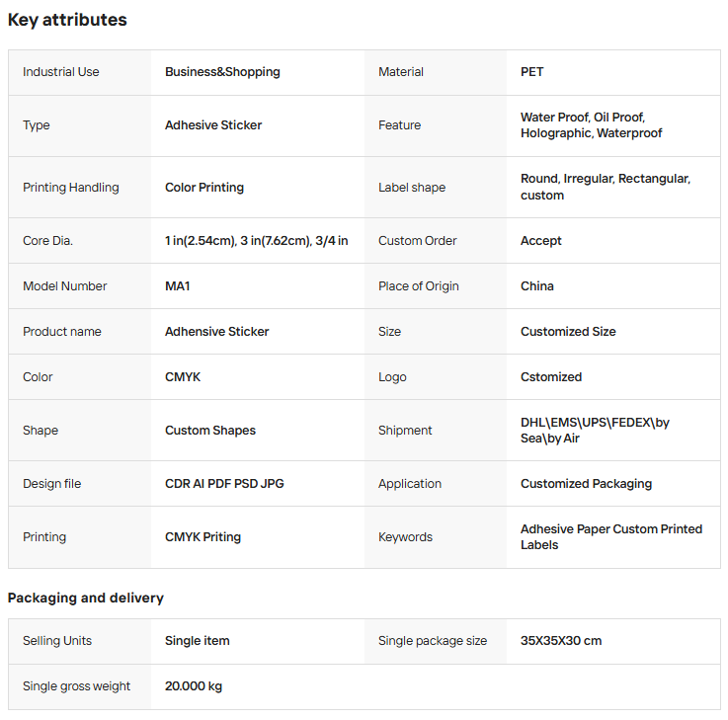This screenshot has width=728, height=720.
Task: Select the 35X35X30 cm package size
Action: click(x=561, y=641)
